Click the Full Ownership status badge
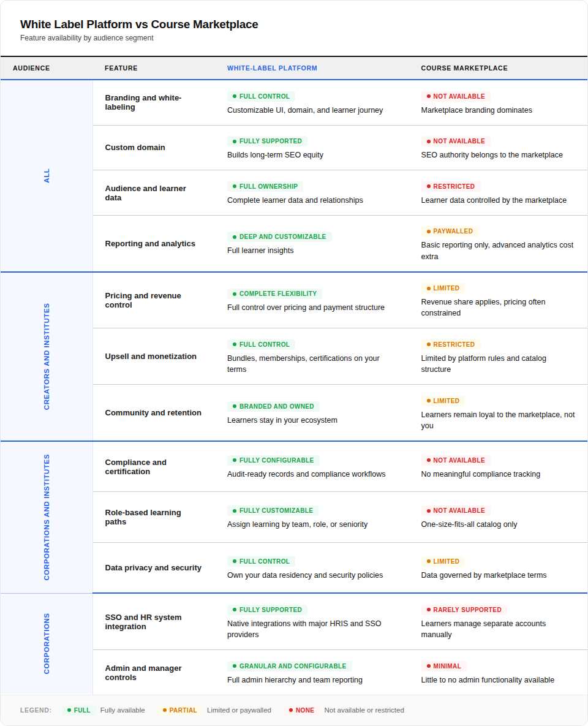Image resolution: width=588 pixels, height=726 pixels. [265, 186]
